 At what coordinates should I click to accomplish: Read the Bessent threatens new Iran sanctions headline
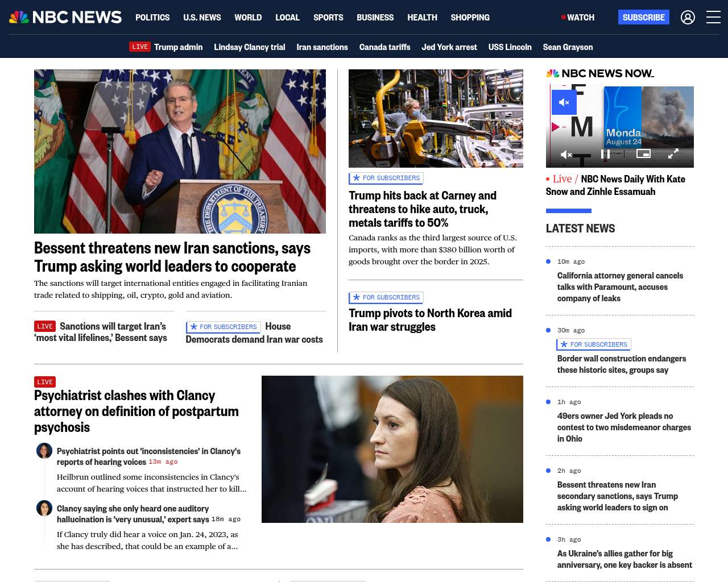tap(172, 257)
